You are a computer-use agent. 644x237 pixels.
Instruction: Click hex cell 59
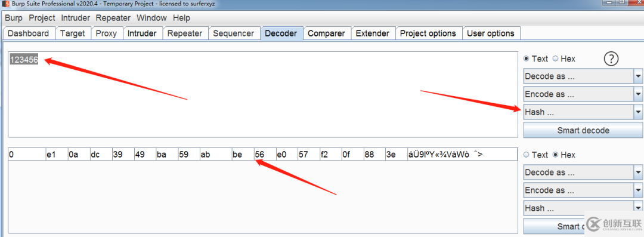[x=189, y=155]
